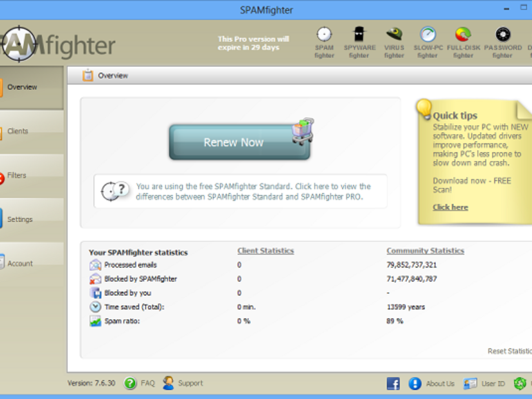Open the VIRUS fighter product icon
The height and width of the screenshot is (399, 532).
tap(394, 35)
